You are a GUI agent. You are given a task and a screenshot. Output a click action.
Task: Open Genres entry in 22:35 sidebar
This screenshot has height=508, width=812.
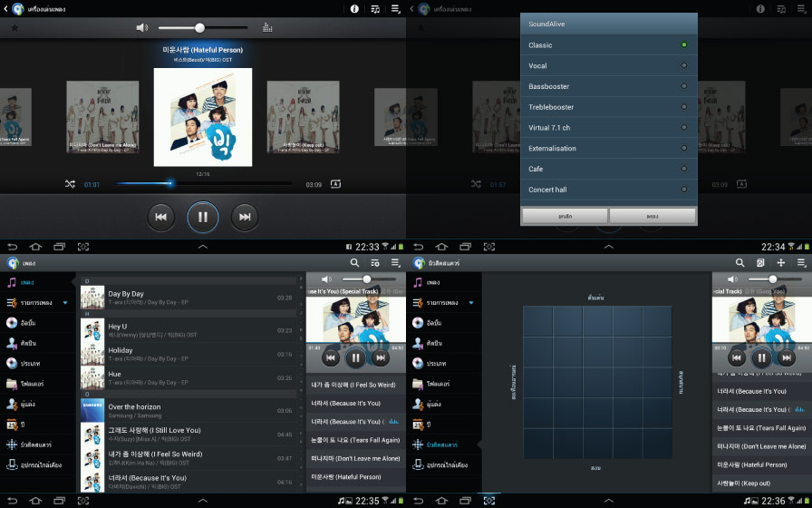pos(38,364)
